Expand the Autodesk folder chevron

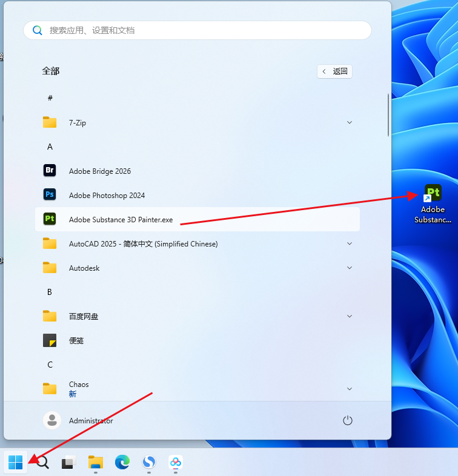pyautogui.click(x=350, y=268)
